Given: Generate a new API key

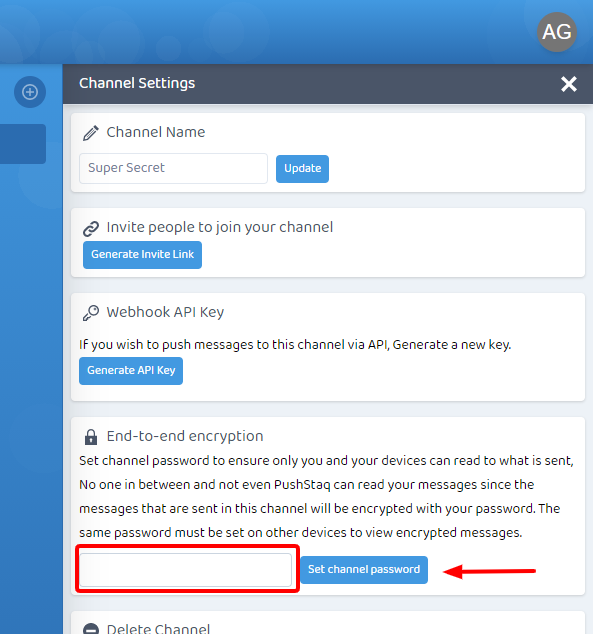Looking at the screenshot, I should [131, 371].
